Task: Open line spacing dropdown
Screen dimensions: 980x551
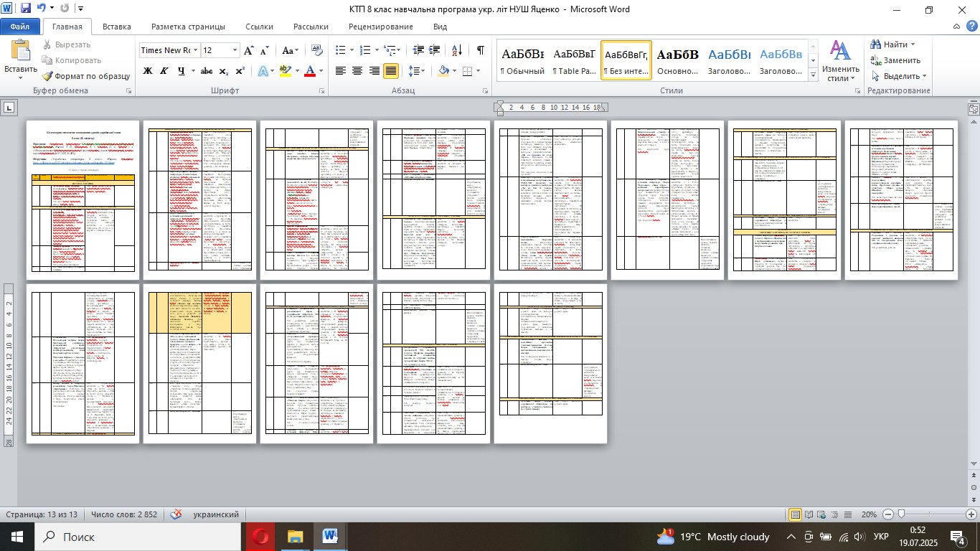Action: coord(416,71)
